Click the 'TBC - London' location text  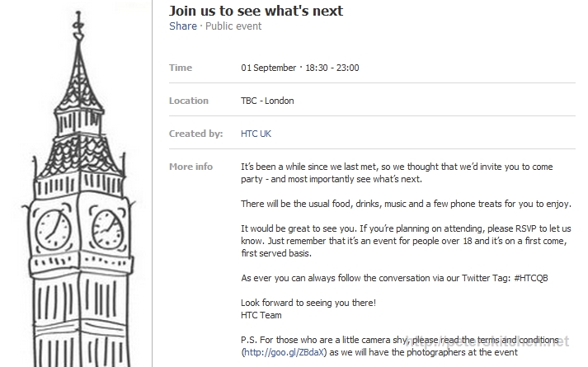267,101
